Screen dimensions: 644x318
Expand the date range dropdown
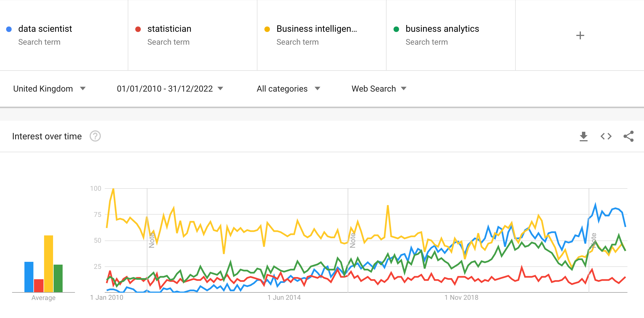[170, 89]
